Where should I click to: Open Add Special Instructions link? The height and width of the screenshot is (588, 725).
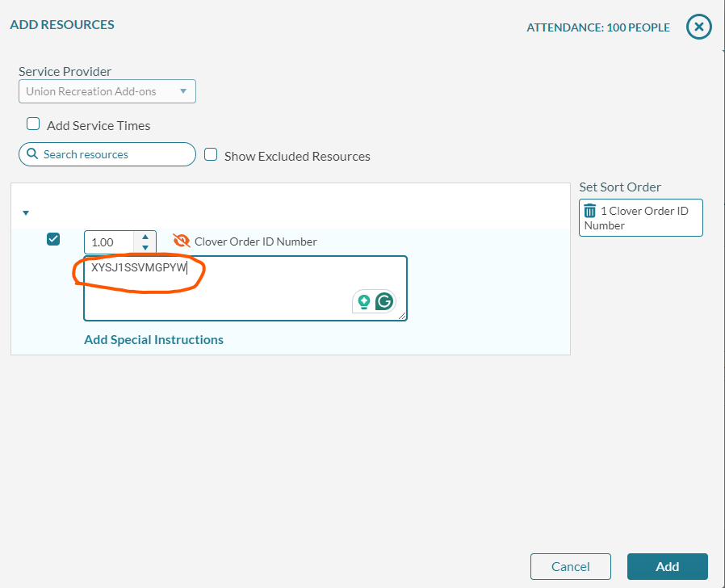(x=153, y=340)
